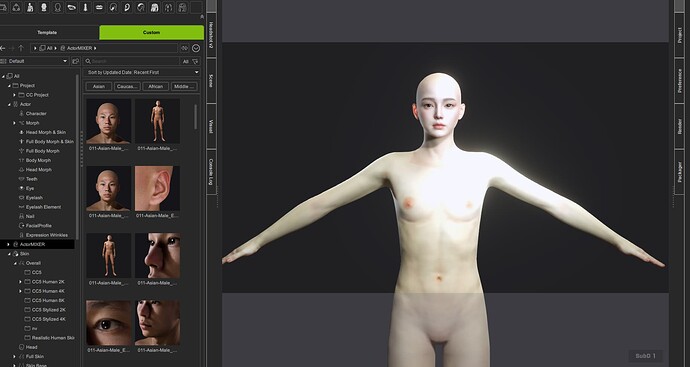Switch to the Custom tab

click(x=151, y=33)
